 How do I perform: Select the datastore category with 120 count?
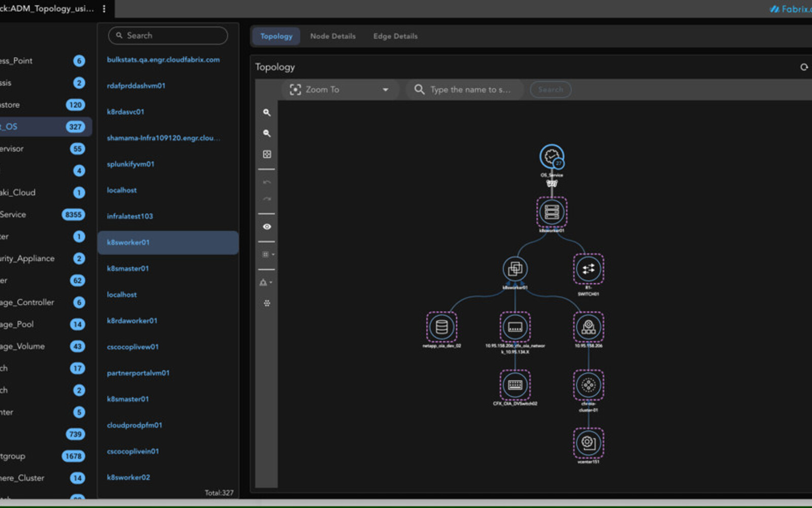pyautogui.click(x=46, y=105)
